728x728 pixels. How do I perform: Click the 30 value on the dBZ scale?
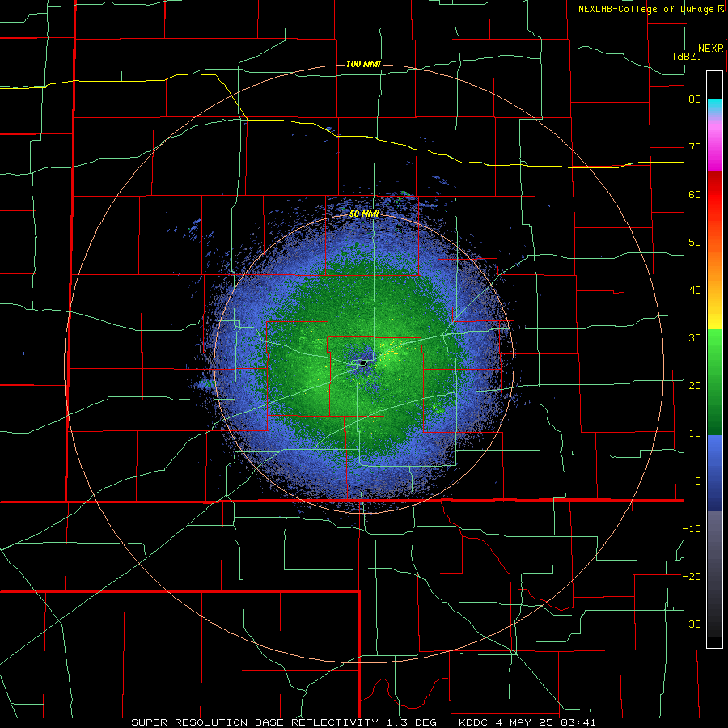695,337
